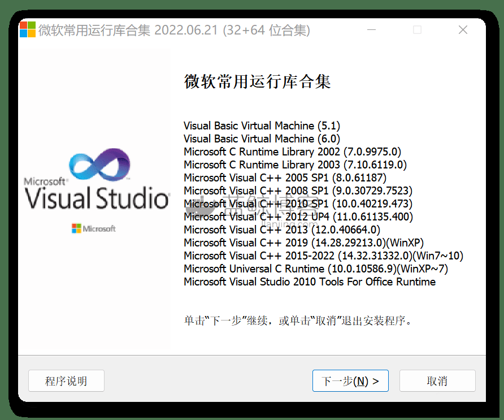Click the title bar text 微软常用运行库合集 2022.06.21
The width and height of the screenshot is (504, 420).
(x=174, y=30)
